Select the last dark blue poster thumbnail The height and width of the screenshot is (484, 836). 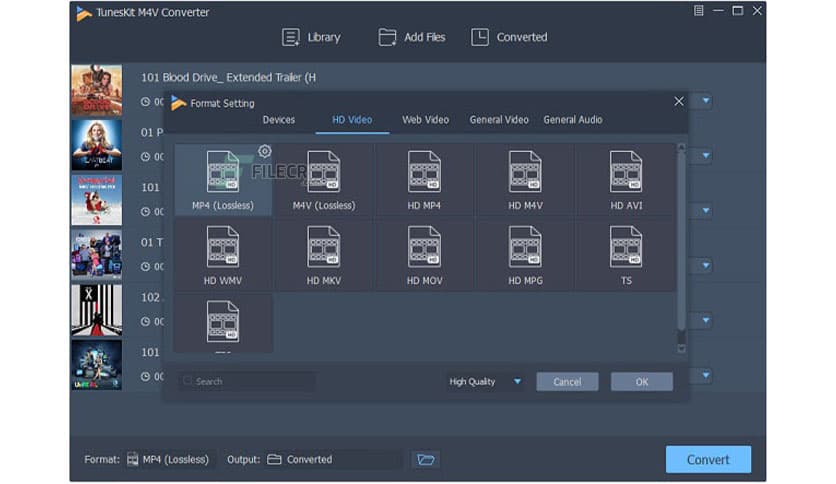click(x=97, y=365)
